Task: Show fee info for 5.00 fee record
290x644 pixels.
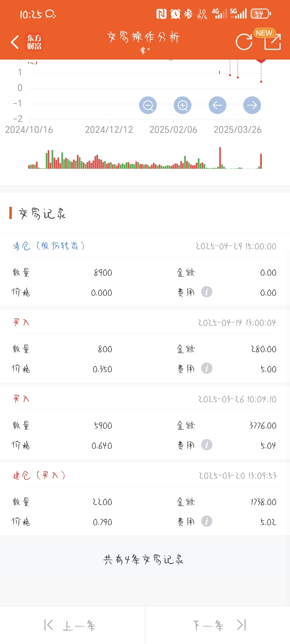Action: (207, 368)
